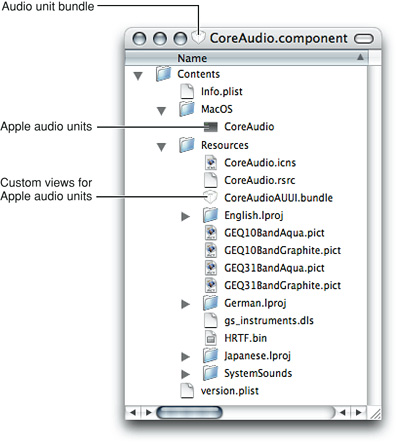Select the GEQ31BandAqua.pict file icon
This screenshot has height=444, width=396.
tap(211, 268)
